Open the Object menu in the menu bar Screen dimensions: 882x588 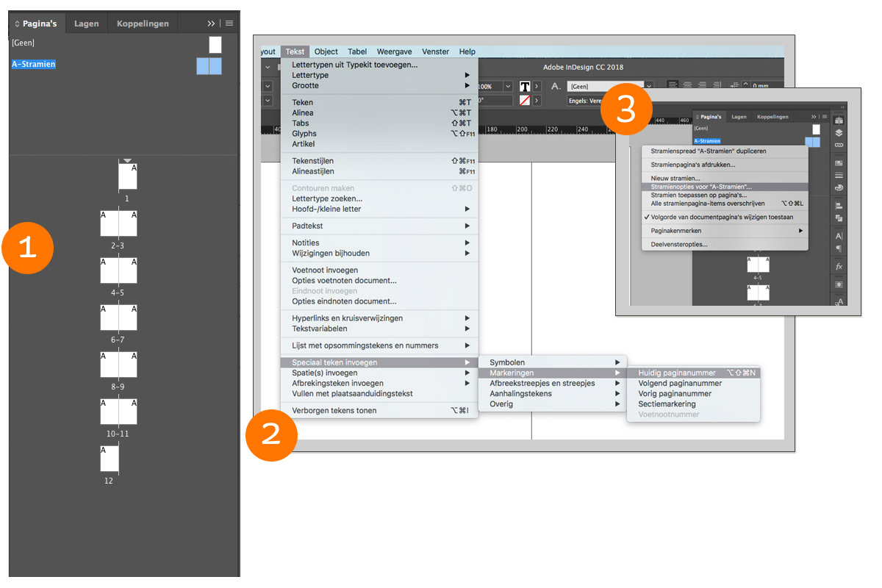coord(326,51)
